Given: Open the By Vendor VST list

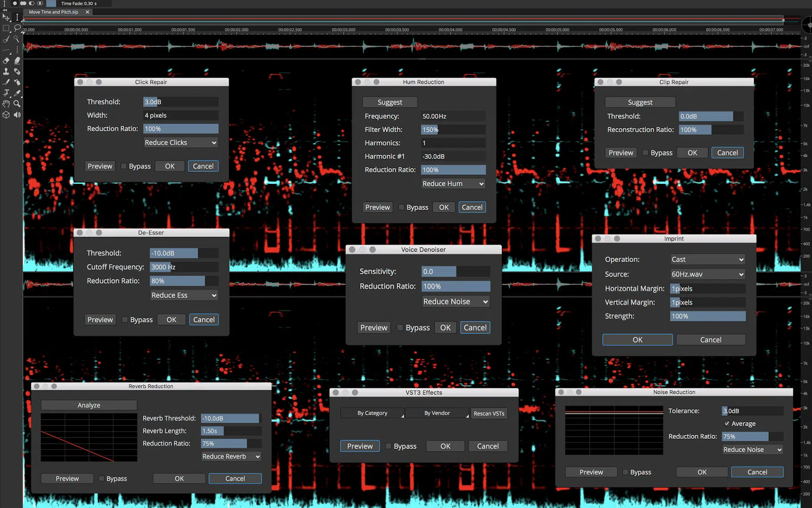Looking at the screenshot, I should 437,413.
